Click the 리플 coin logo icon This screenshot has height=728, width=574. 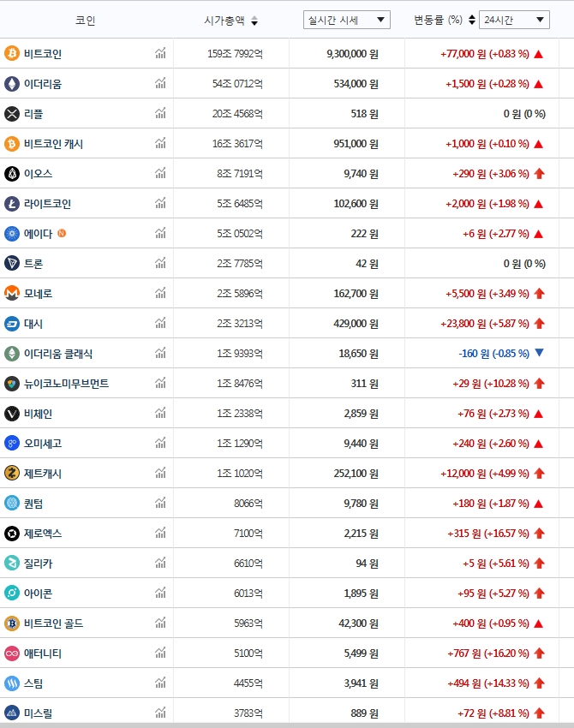[12, 114]
